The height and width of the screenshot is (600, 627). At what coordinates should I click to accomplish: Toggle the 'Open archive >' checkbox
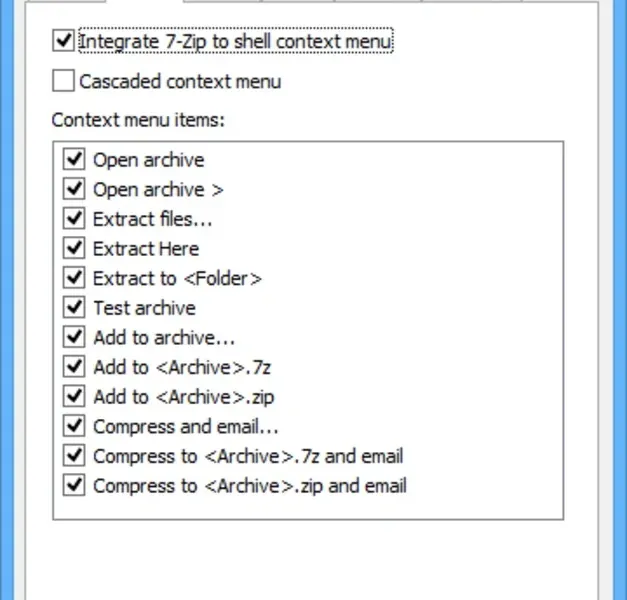74,189
